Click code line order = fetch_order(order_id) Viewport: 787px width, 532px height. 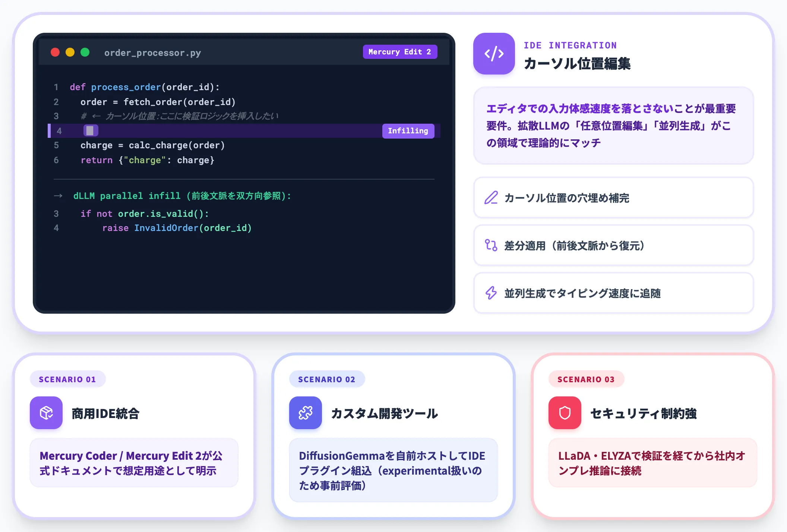point(158,102)
